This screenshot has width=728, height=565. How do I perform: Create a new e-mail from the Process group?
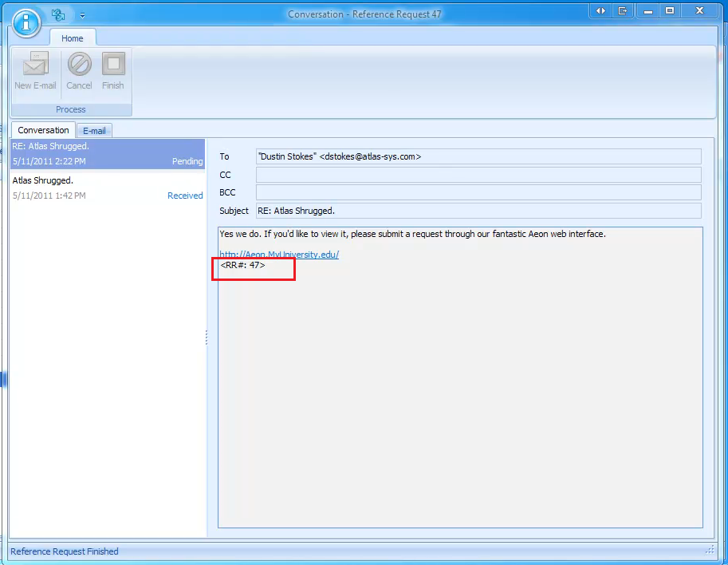[x=35, y=70]
